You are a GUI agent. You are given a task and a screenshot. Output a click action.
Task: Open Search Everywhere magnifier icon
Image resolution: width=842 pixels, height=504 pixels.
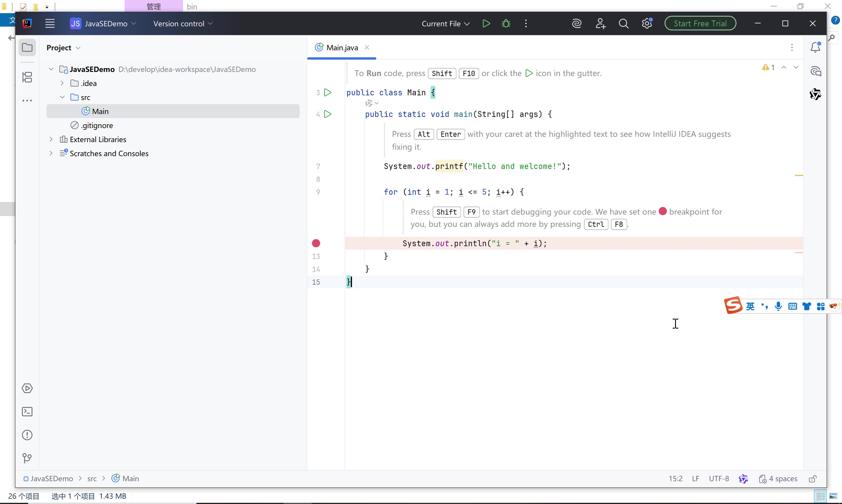click(x=624, y=23)
